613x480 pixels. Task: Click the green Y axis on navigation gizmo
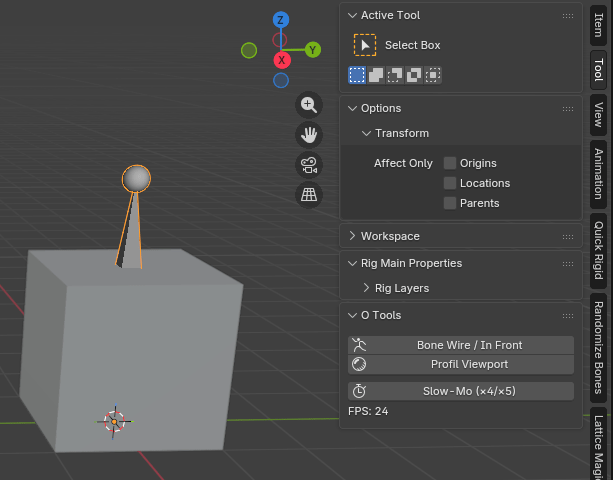click(x=312, y=49)
